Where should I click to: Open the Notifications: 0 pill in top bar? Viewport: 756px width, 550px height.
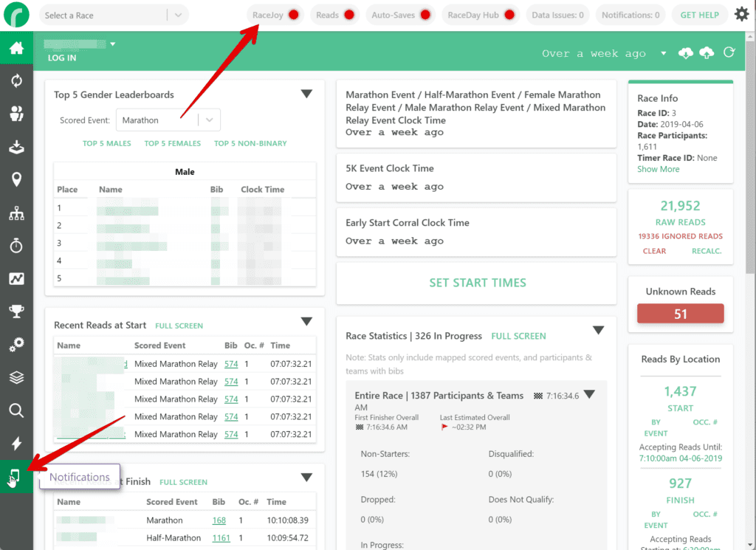click(x=630, y=15)
